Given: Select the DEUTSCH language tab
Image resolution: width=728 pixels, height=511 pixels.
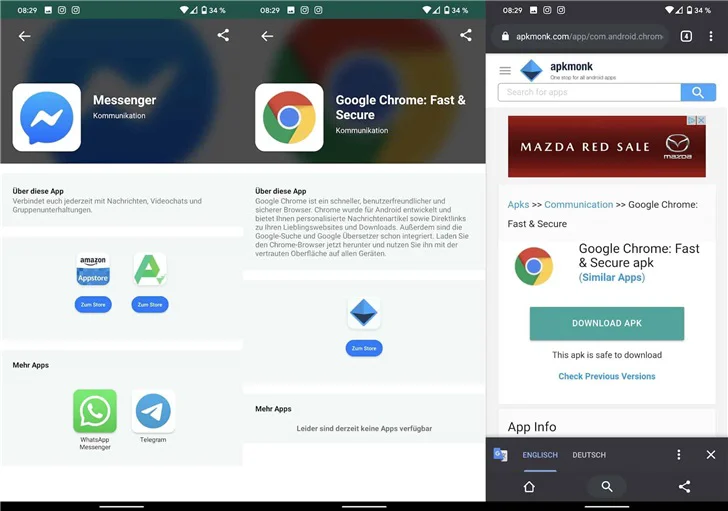Looking at the screenshot, I should point(589,455).
